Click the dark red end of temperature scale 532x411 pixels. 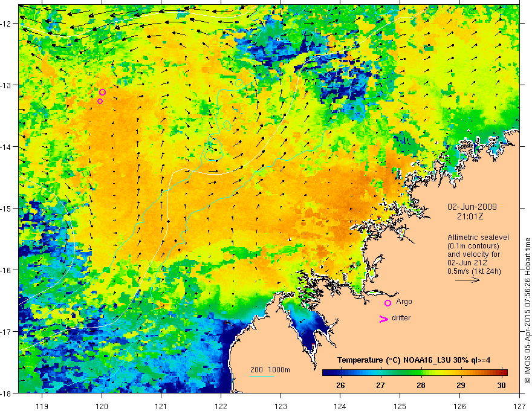click(504, 373)
